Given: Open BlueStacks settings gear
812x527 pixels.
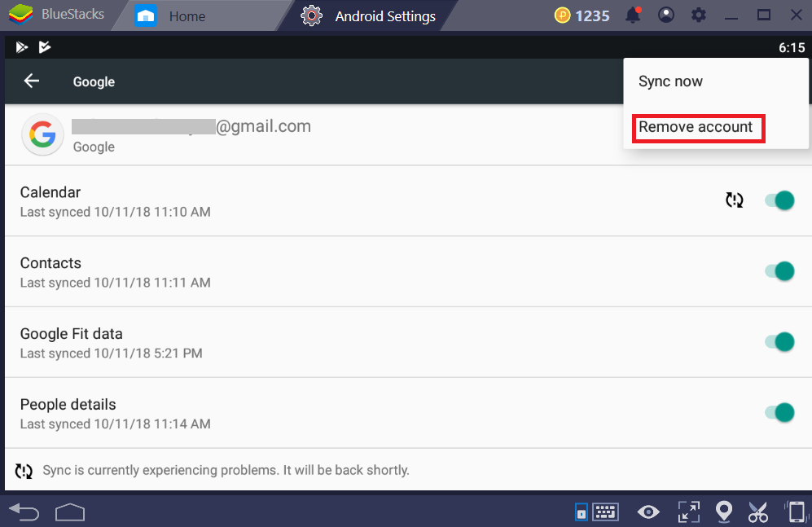Looking at the screenshot, I should point(699,15).
